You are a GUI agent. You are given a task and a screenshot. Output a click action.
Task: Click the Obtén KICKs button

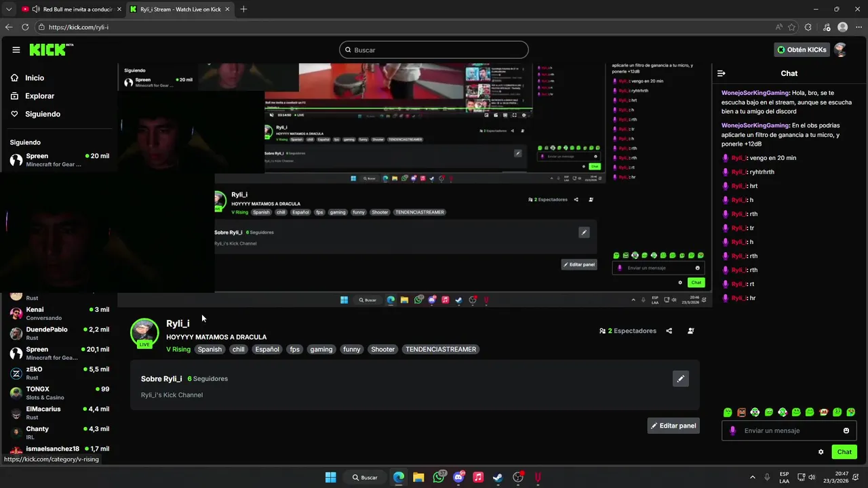click(801, 49)
